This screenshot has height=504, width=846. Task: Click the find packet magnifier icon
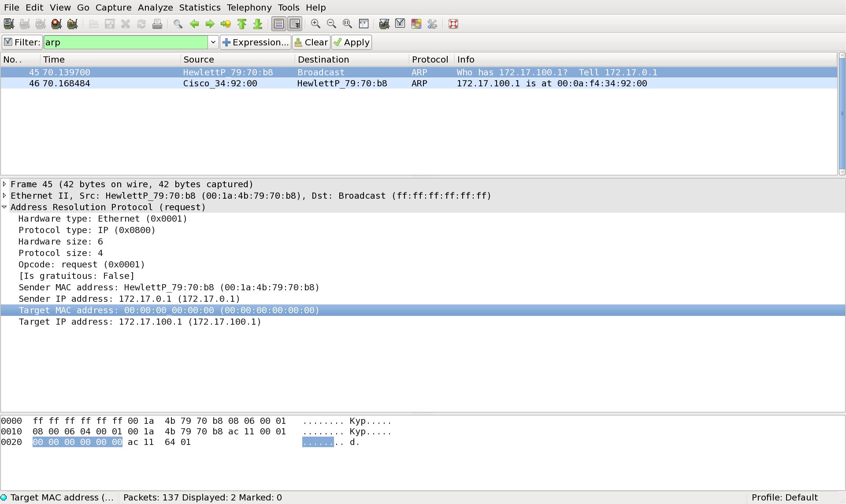point(178,24)
